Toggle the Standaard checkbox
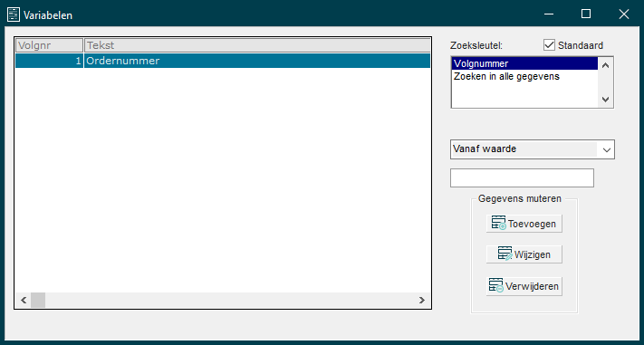The height and width of the screenshot is (345, 644). click(x=549, y=45)
